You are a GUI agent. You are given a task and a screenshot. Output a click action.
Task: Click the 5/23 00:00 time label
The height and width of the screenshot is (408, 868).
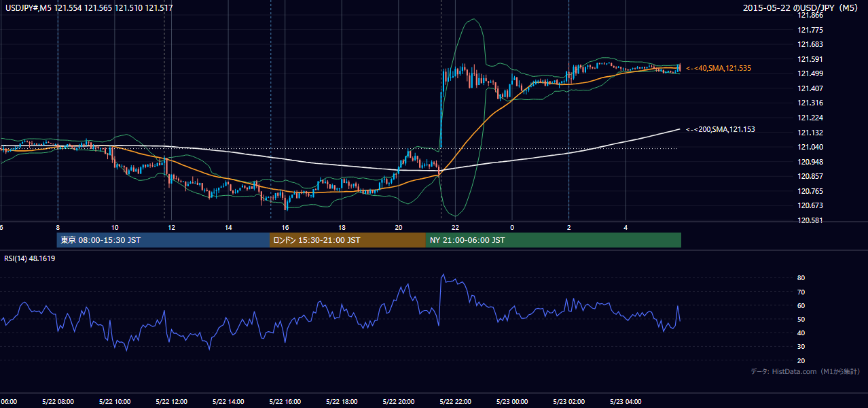(512, 402)
